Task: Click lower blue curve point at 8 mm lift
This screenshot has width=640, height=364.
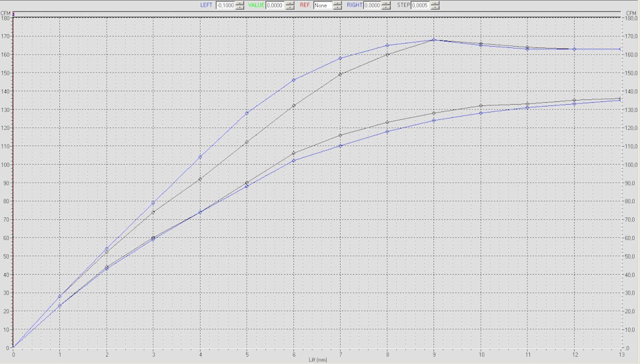Action: point(387,131)
